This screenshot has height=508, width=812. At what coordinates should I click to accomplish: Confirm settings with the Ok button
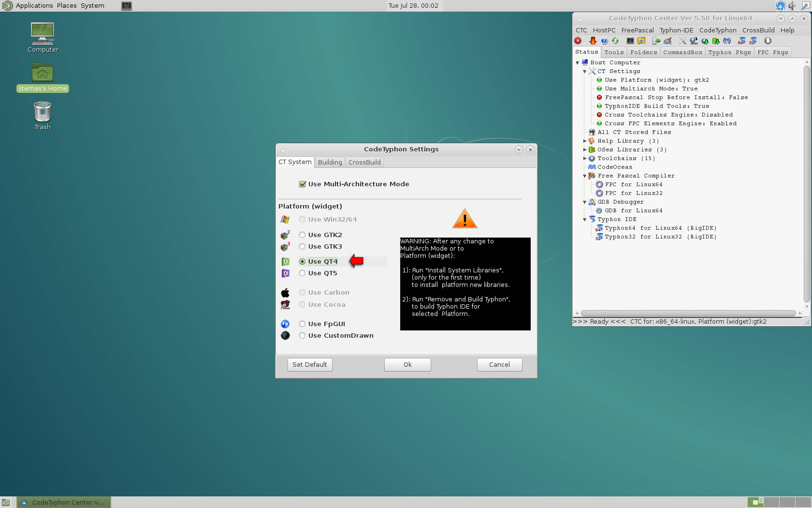click(407, 365)
